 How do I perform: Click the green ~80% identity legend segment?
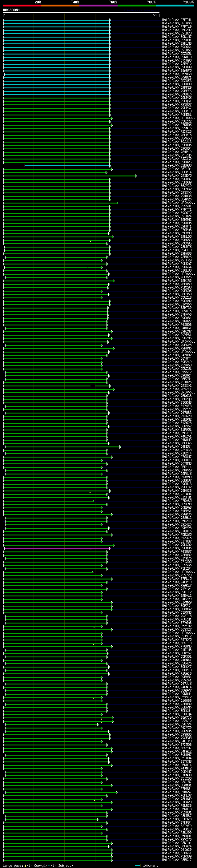[137, 6]
